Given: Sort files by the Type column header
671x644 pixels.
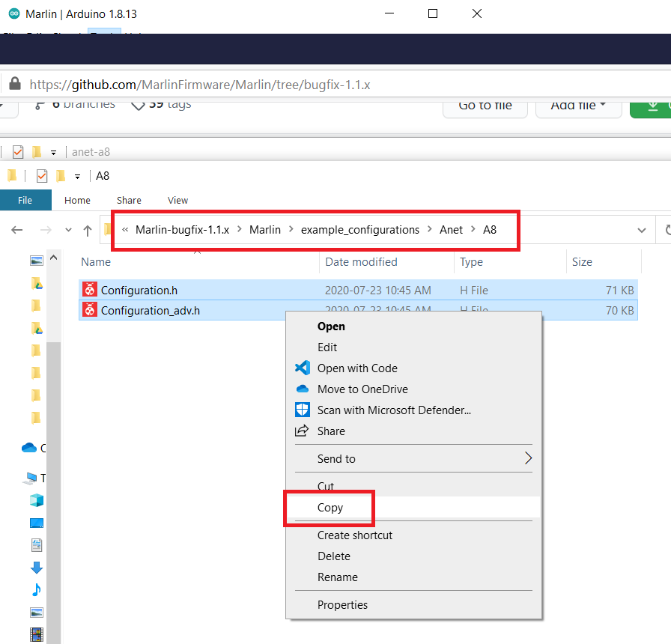Looking at the screenshot, I should tap(471, 262).
